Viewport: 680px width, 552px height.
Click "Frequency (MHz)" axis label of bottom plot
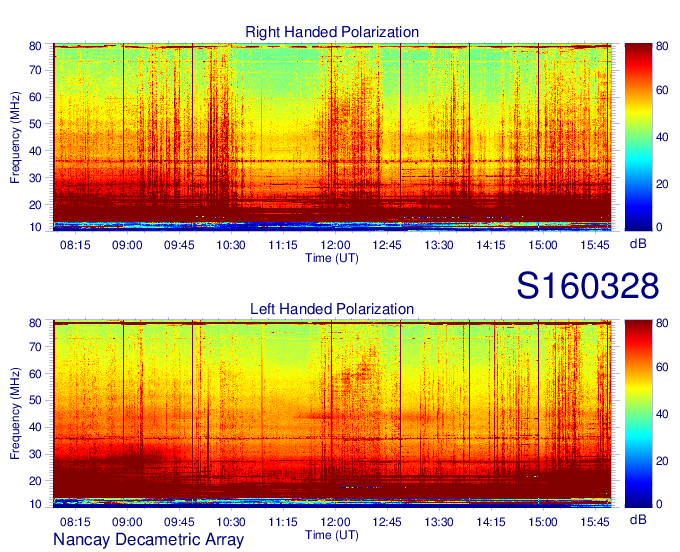[15, 414]
